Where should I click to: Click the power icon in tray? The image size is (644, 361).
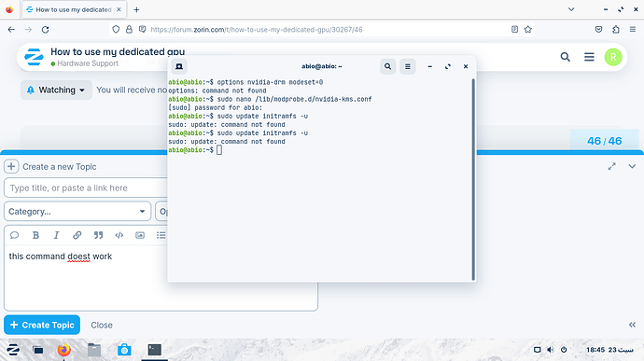(x=564, y=350)
